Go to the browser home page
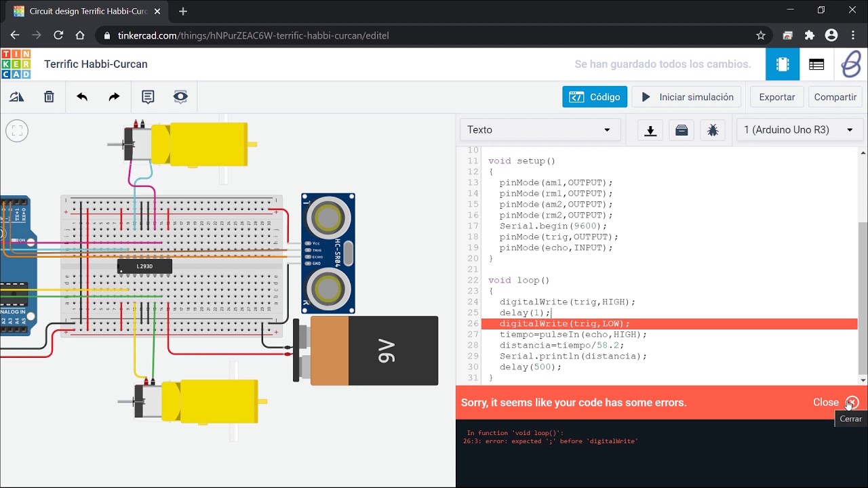 point(80,35)
